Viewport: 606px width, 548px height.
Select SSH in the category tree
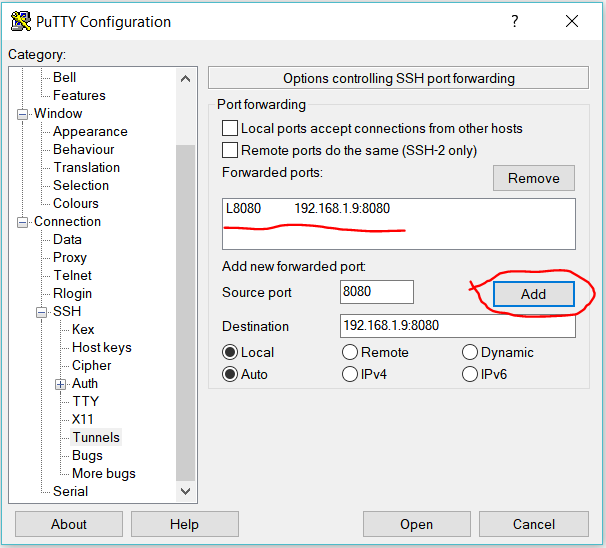coord(67,311)
